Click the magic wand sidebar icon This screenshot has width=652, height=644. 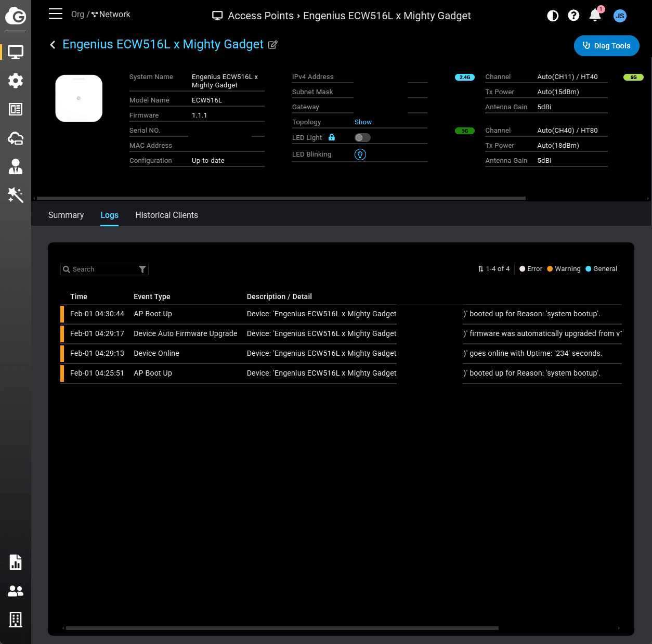pos(16,195)
